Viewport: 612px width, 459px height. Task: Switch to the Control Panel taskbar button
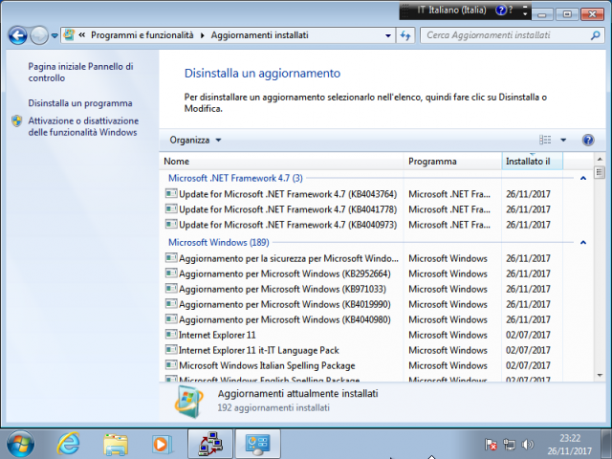(258, 444)
